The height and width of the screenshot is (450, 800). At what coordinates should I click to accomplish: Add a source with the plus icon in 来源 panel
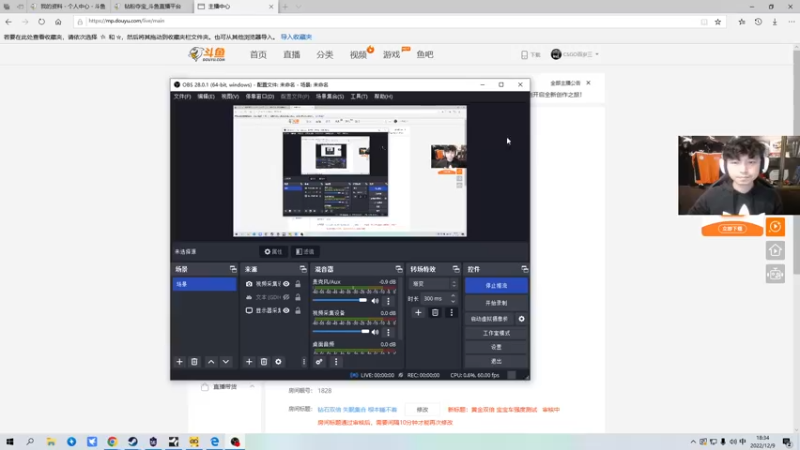coord(249,362)
